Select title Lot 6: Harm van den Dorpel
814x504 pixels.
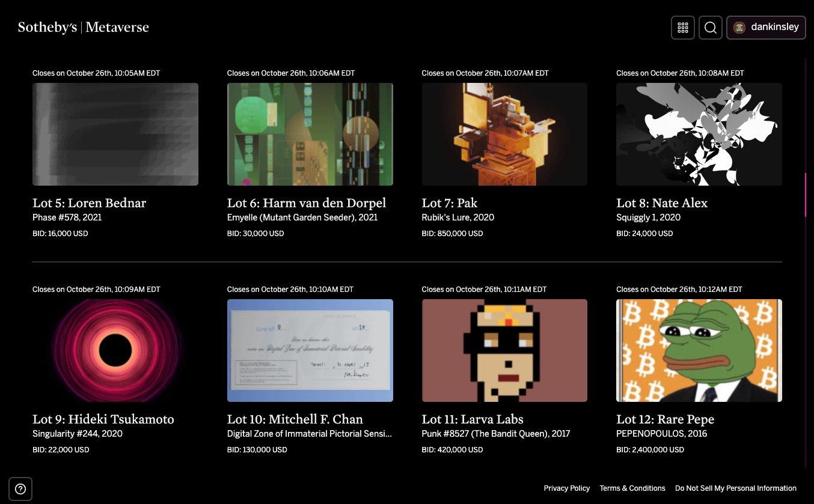click(x=307, y=203)
